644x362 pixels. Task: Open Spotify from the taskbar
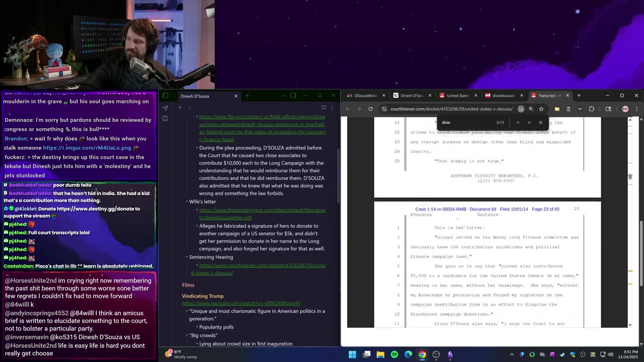pos(394,354)
